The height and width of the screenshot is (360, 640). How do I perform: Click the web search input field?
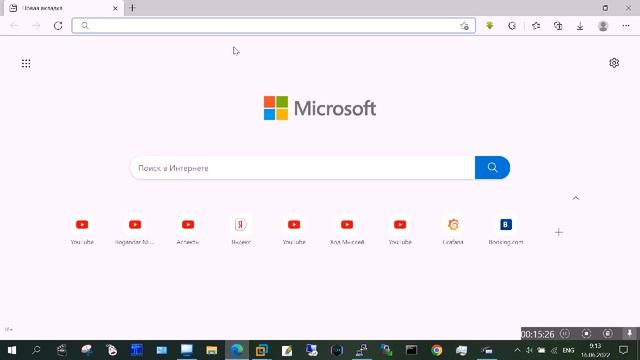302,168
